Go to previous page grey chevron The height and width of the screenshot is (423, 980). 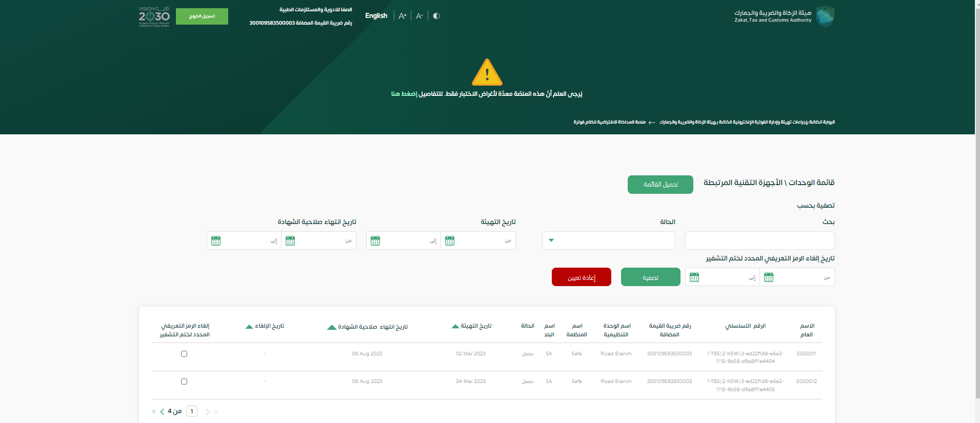tap(208, 412)
